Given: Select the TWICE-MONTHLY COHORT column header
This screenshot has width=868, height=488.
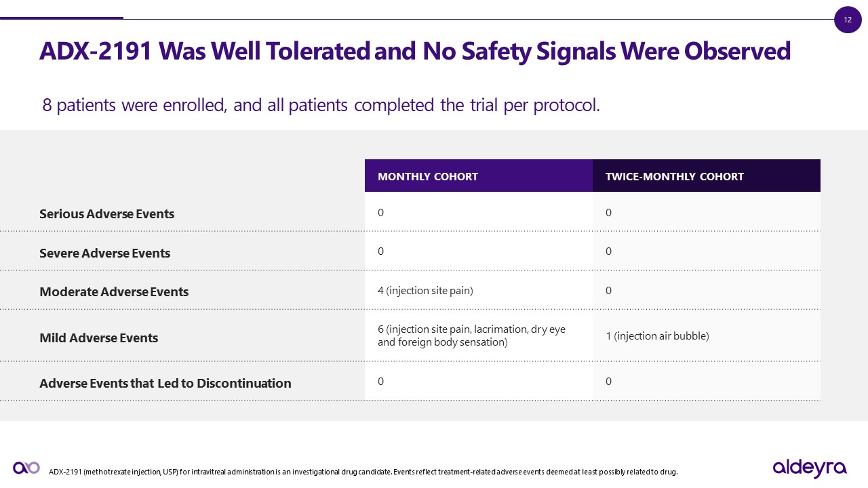Looking at the screenshot, I should (675, 177).
